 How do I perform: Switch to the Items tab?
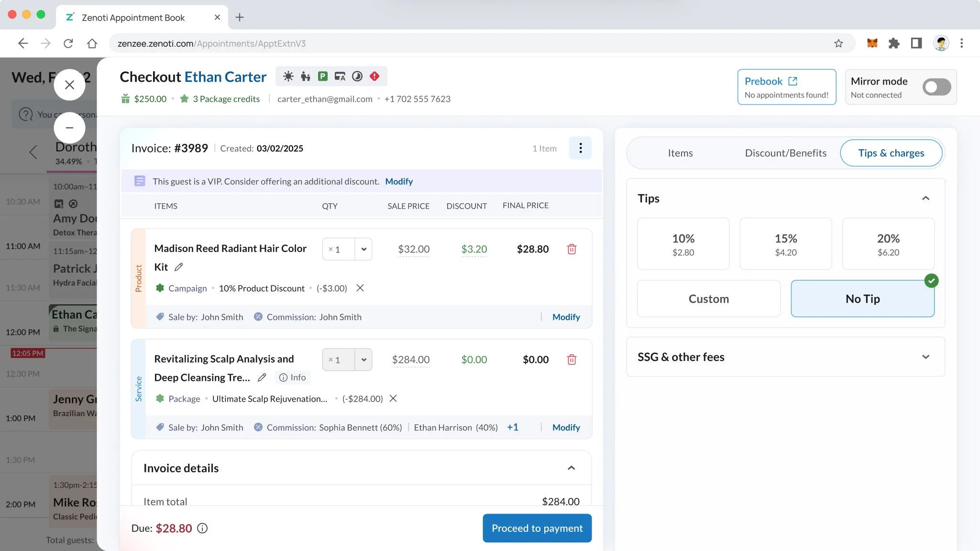(680, 153)
